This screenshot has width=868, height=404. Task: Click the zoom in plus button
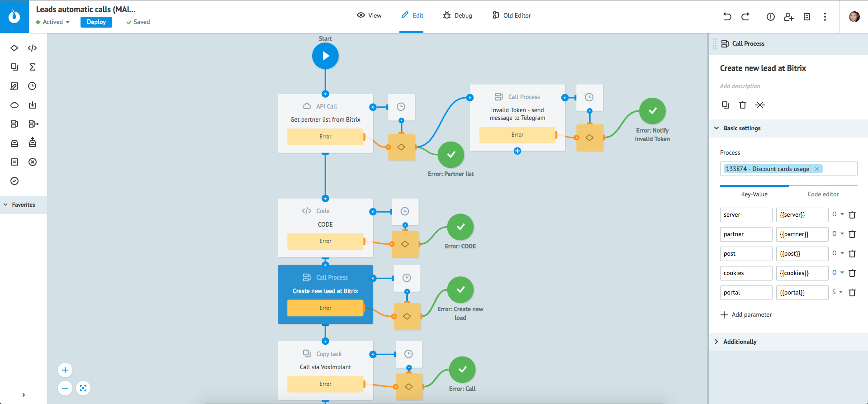65,370
